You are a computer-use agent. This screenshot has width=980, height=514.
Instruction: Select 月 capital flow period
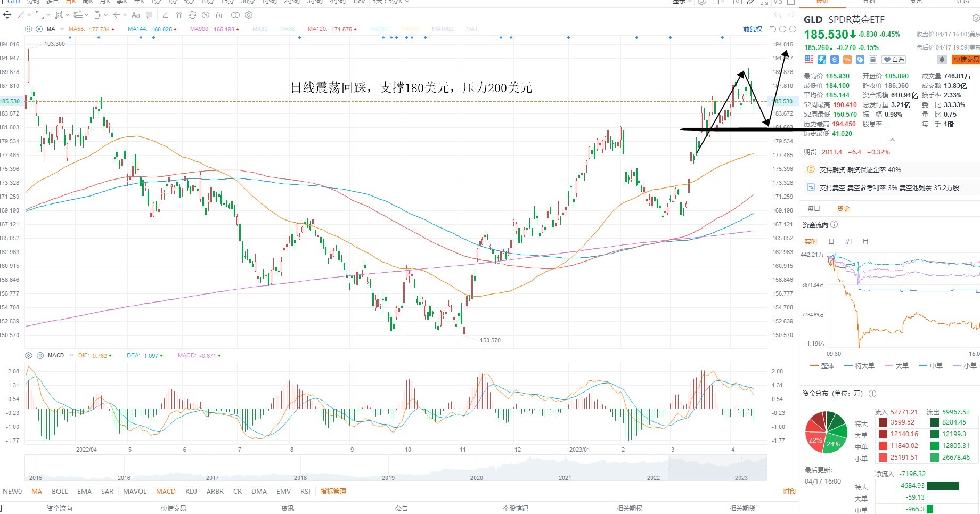pos(865,241)
